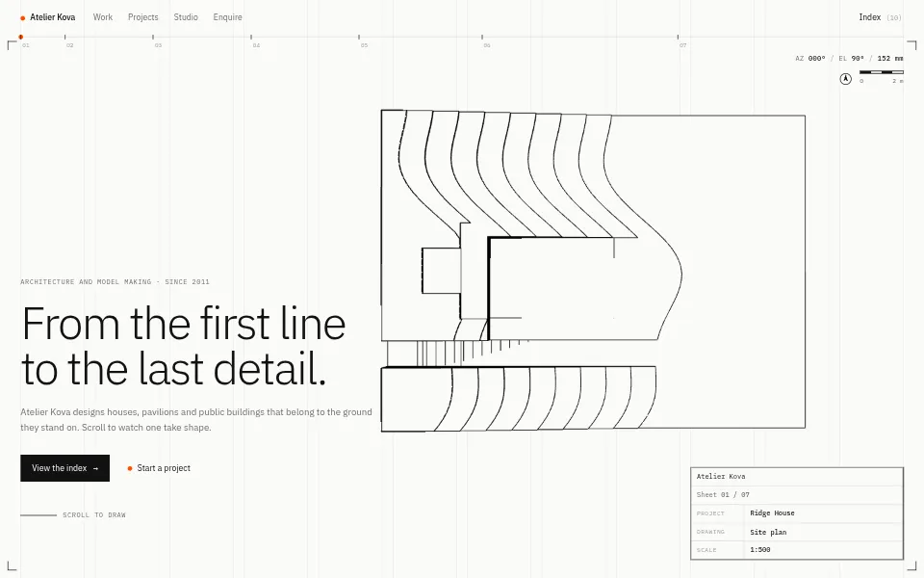Go to the Atelier Kova home logo
The width and height of the screenshot is (924, 578).
pyautogui.click(x=48, y=17)
